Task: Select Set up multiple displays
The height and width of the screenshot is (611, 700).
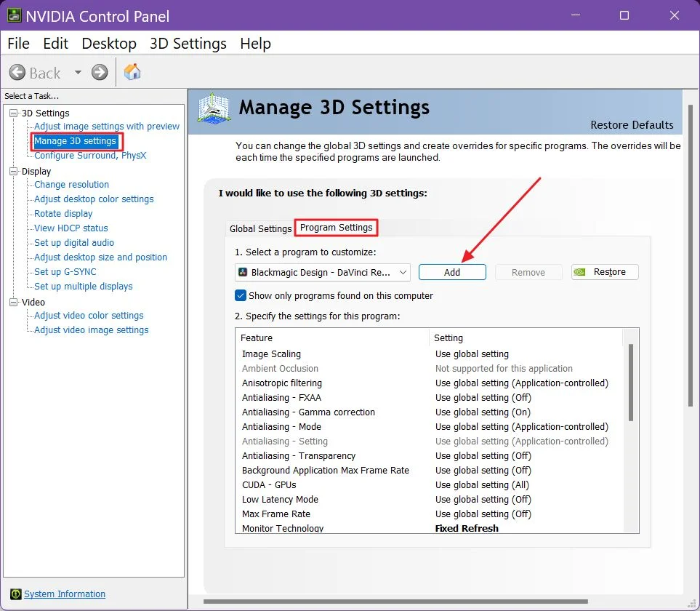Action: [84, 287]
